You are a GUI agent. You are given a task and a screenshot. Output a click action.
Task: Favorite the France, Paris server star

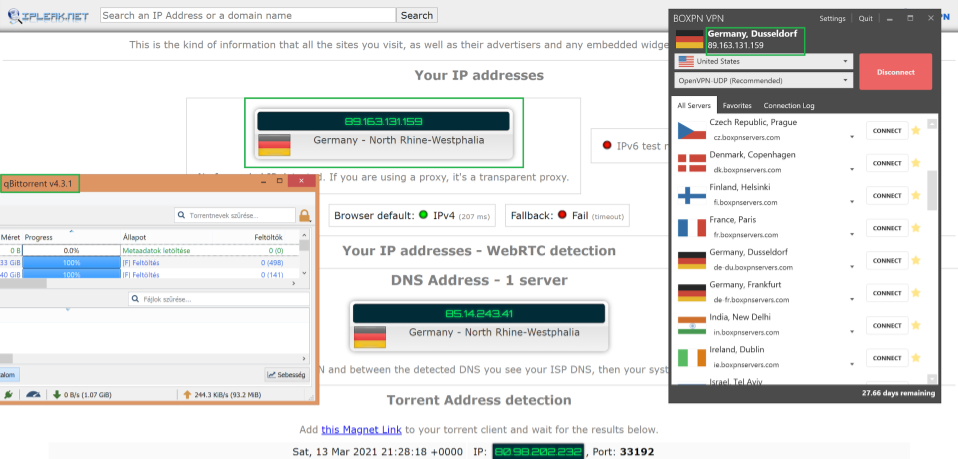(x=915, y=228)
